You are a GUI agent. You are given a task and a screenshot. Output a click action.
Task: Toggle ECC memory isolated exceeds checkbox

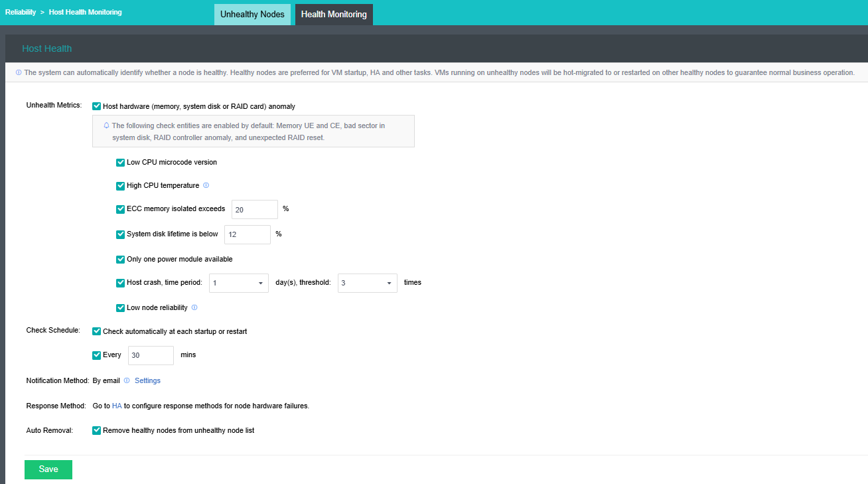120,209
